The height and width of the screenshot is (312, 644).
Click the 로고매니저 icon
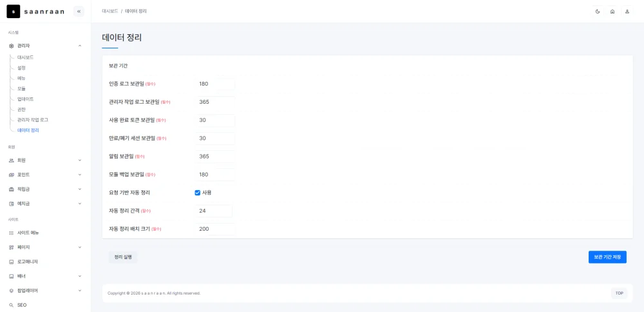[12, 262]
